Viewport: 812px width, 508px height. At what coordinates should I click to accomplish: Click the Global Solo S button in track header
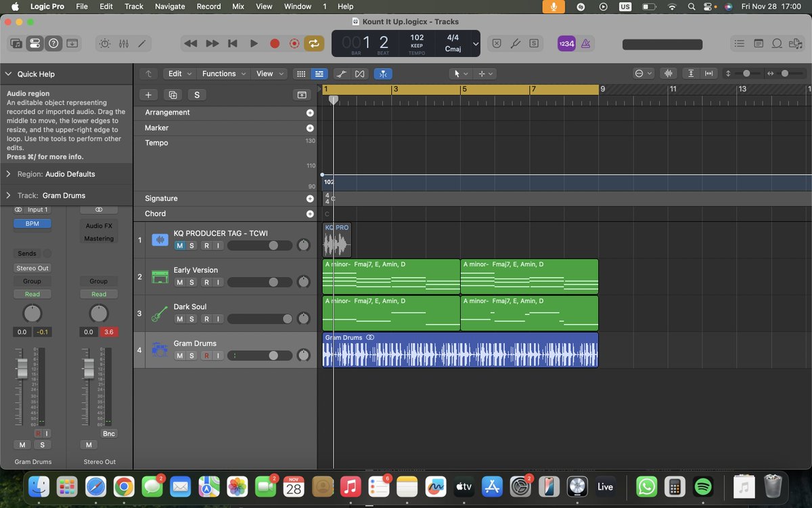tap(197, 95)
